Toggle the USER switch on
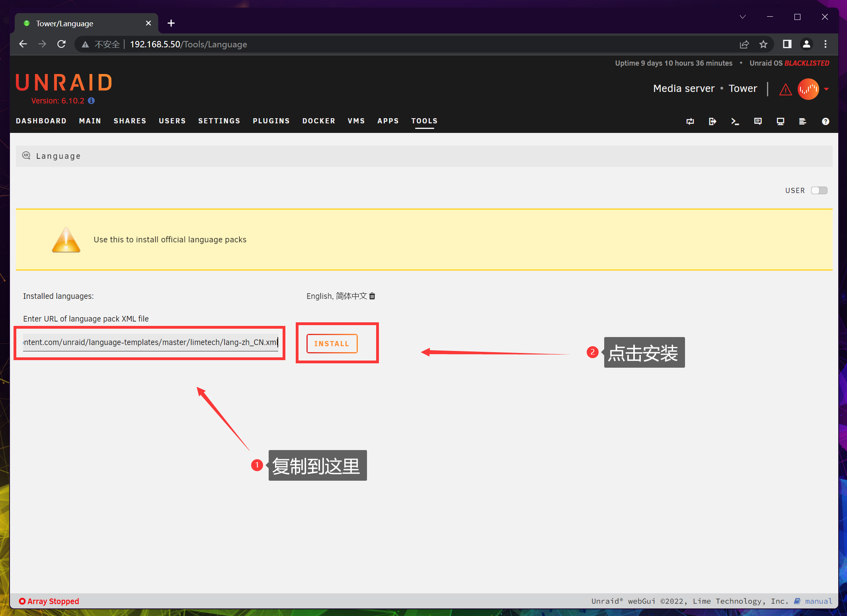Viewport: 847px width, 616px height. (x=819, y=191)
